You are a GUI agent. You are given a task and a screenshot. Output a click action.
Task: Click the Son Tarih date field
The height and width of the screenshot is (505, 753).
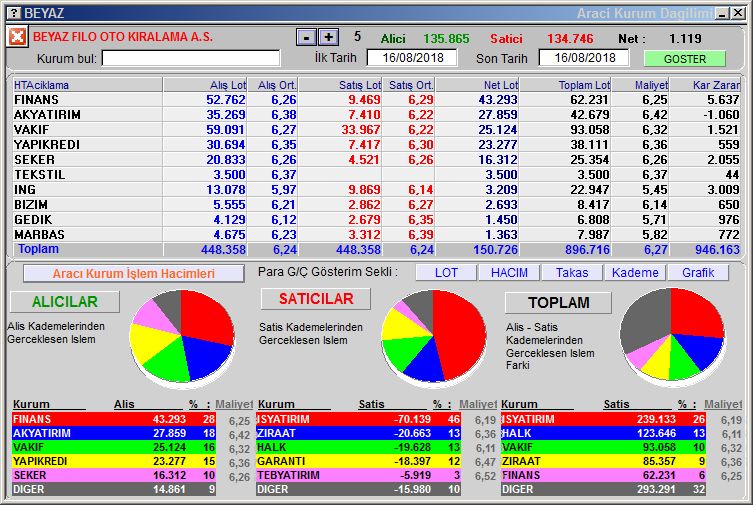584,58
